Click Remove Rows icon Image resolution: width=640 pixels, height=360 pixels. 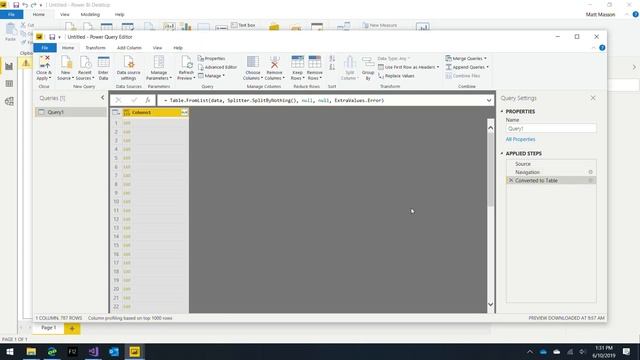point(315,62)
